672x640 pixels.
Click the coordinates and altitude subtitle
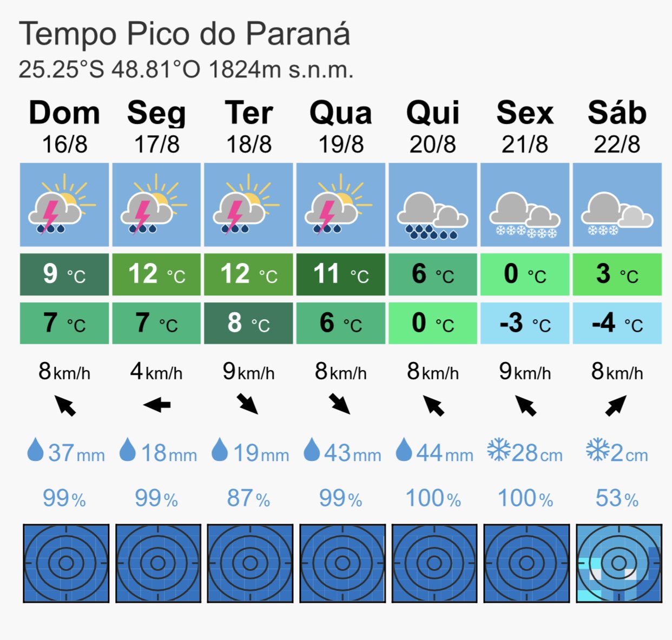click(186, 69)
